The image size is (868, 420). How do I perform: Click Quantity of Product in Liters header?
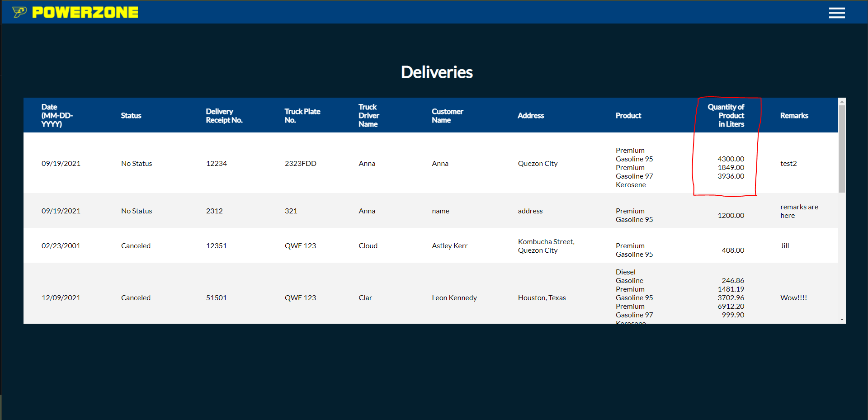click(x=726, y=115)
